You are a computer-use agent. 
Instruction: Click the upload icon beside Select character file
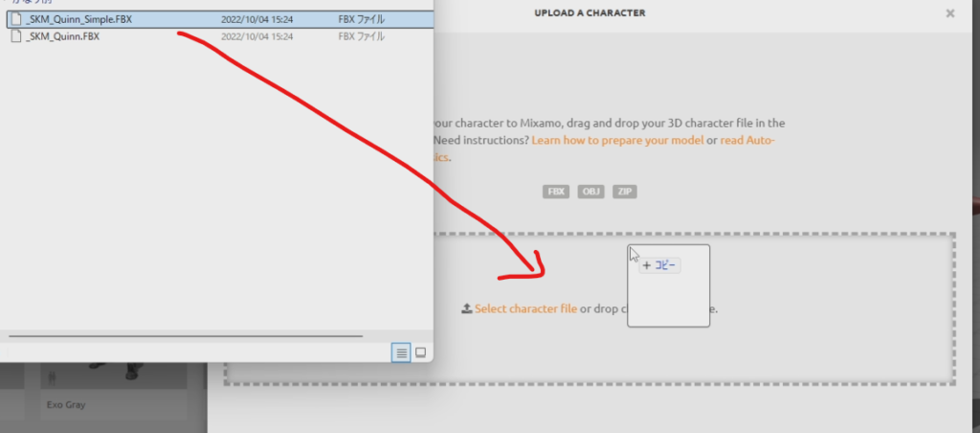point(467,308)
